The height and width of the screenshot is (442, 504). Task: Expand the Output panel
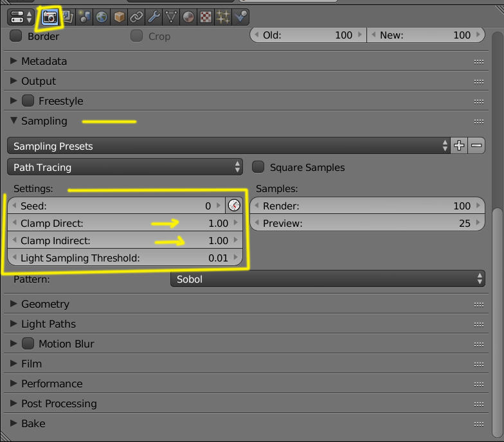(13, 81)
